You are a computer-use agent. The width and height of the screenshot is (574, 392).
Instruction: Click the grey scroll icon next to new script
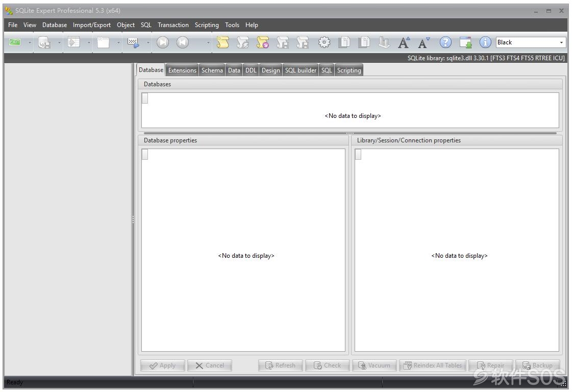pos(242,42)
